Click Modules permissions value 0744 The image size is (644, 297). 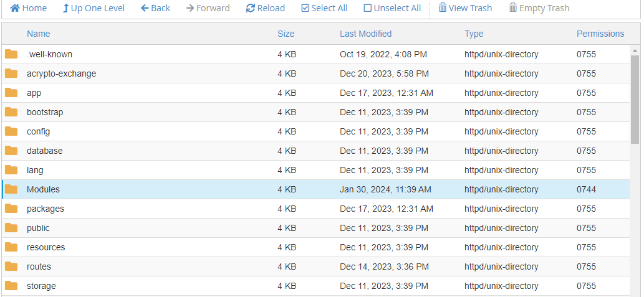click(586, 189)
